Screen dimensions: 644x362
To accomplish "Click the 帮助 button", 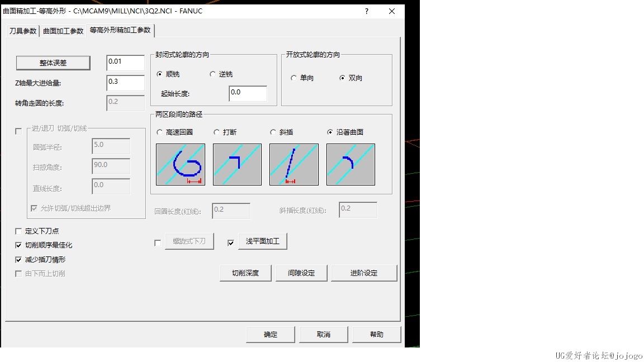I will [x=377, y=335].
